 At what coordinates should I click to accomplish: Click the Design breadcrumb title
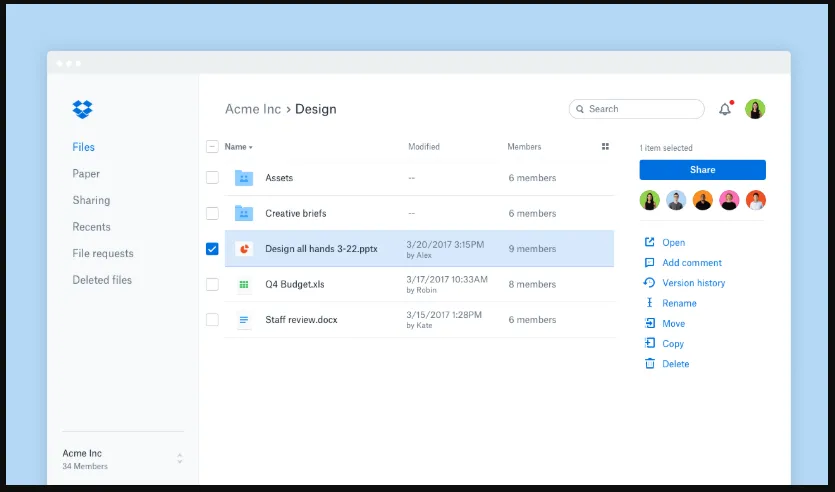(316, 109)
